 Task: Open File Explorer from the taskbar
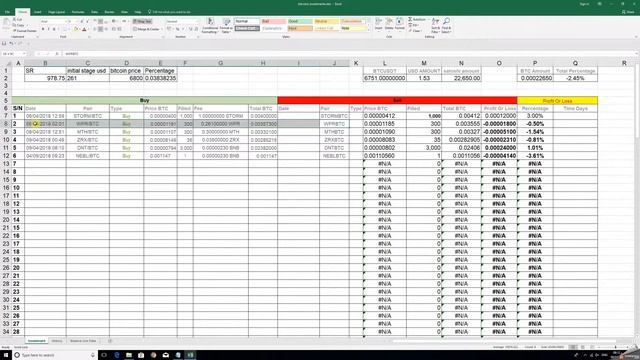click(129, 355)
